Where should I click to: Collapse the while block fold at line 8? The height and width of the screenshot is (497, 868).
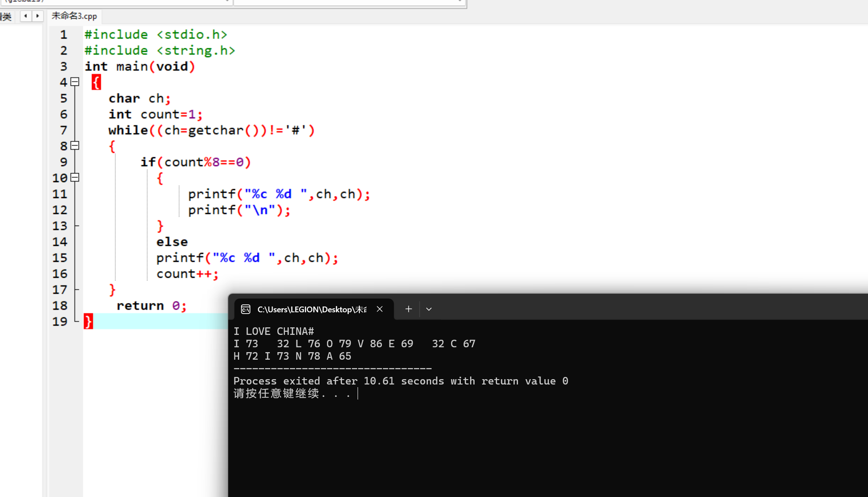pos(75,146)
